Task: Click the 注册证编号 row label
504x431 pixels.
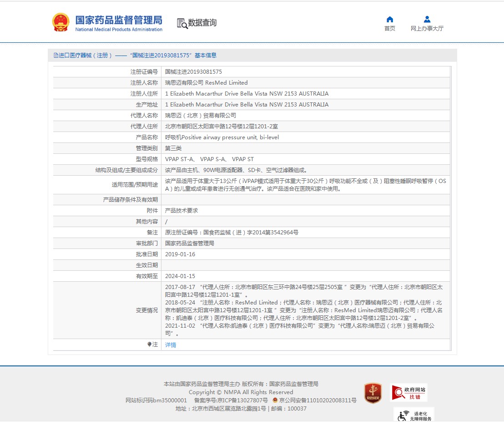Action: point(144,72)
